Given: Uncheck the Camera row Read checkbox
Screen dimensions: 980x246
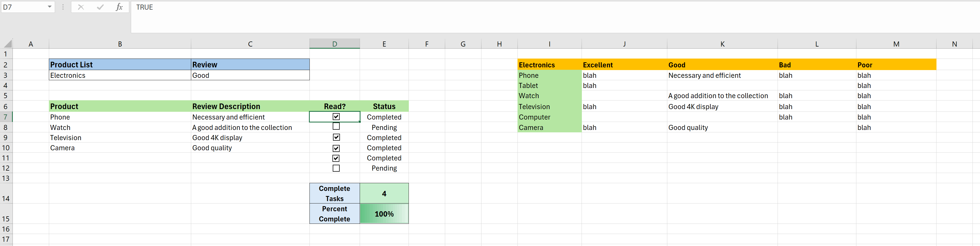Looking at the screenshot, I should point(336,148).
